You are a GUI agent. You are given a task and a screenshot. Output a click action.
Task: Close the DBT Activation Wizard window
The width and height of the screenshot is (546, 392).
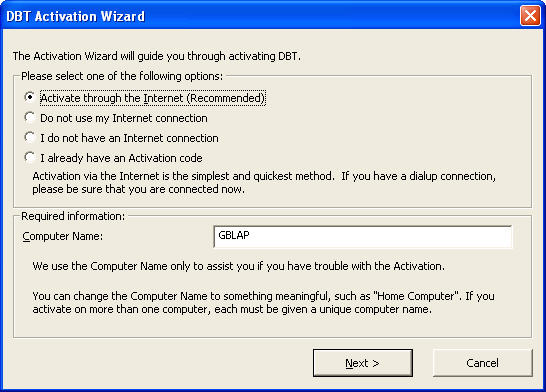530,15
